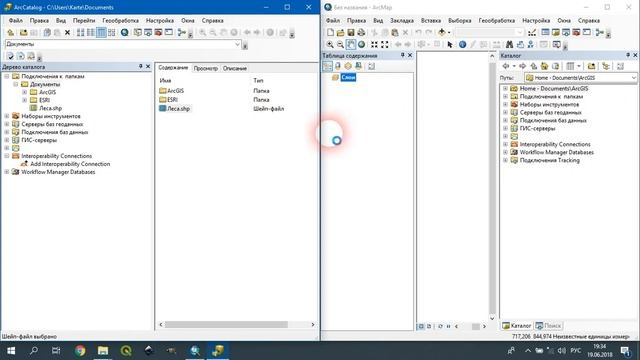The width and height of the screenshot is (640, 360).
Task: Expand Наборы инструментов in ArcCatalog tree
Action: 7,116
